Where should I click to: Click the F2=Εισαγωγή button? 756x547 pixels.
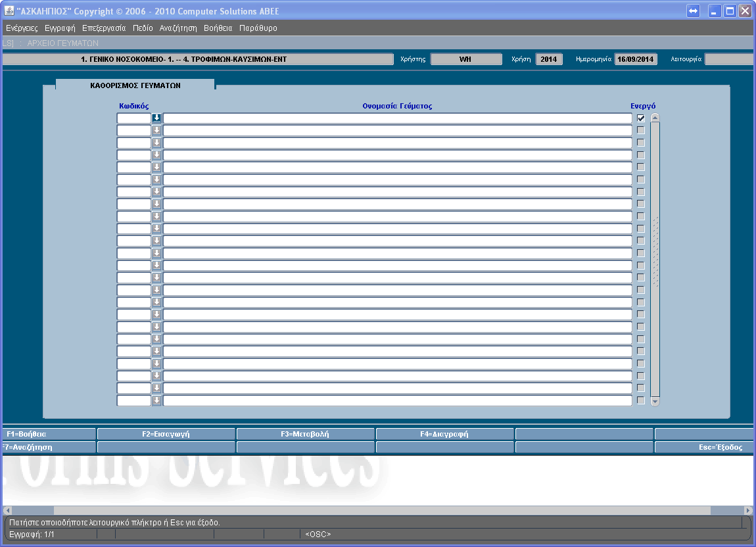[166, 434]
